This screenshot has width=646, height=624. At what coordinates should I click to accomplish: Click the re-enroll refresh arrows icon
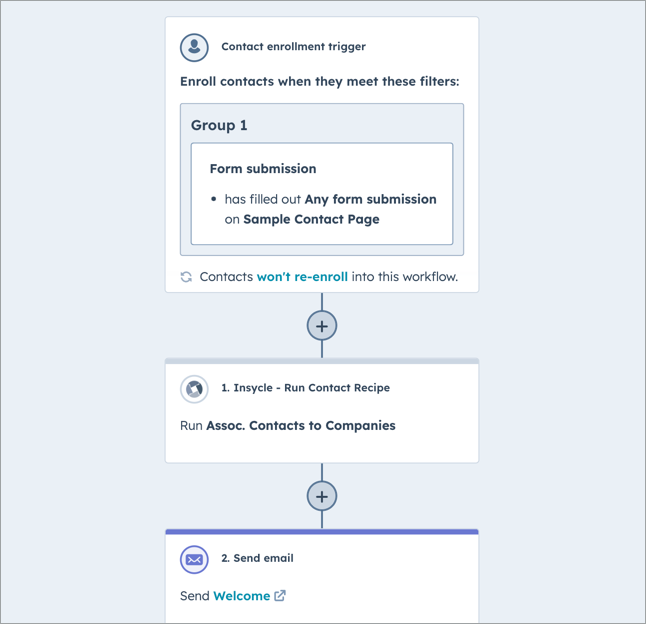click(186, 277)
